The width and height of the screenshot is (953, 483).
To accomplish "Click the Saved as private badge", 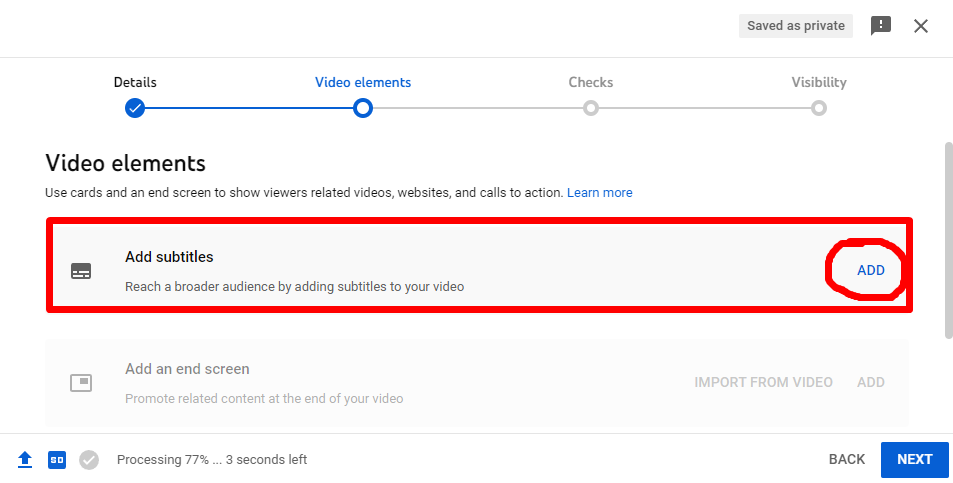I will tap(796, 26).
